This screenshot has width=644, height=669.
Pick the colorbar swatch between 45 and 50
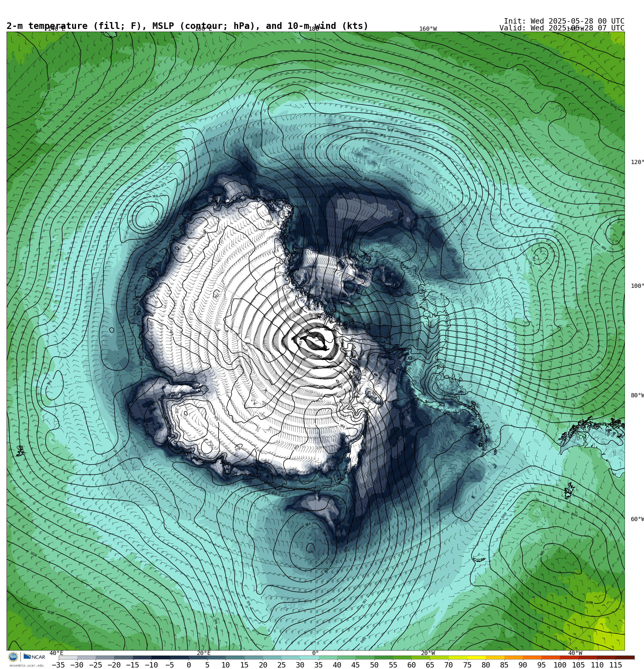tap(365, 657)
